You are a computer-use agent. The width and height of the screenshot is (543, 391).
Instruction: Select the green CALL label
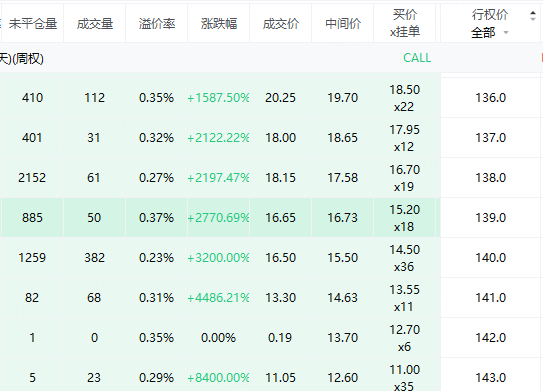click(417, 58)
